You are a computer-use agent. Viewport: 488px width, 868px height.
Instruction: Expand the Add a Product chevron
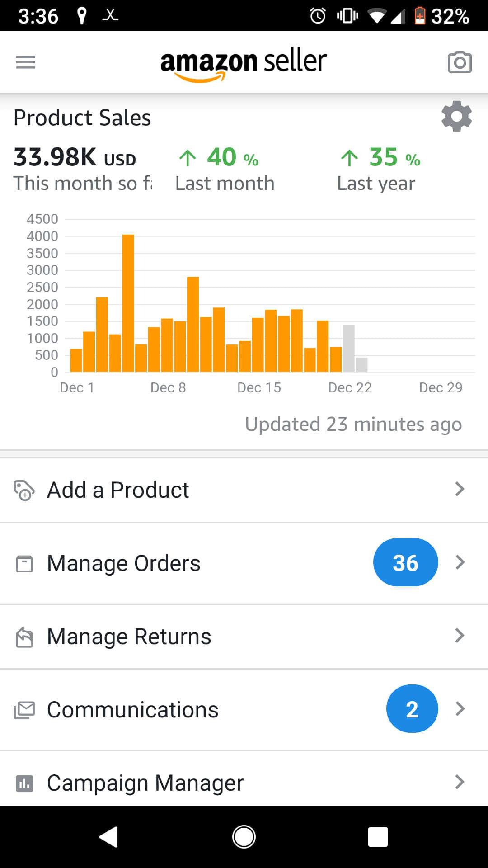[x=460, y=489]
